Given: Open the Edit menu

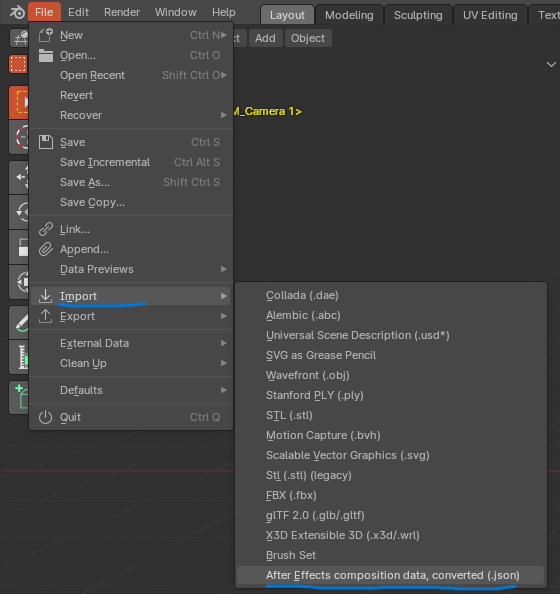Looking at the screenshot, I should pyautogui.click(x=78, y=13).
